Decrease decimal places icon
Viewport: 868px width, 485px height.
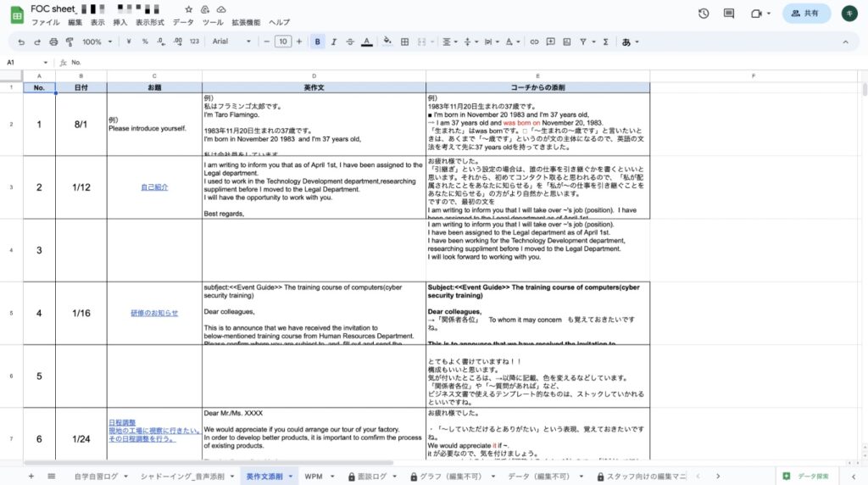pos(160,42)
